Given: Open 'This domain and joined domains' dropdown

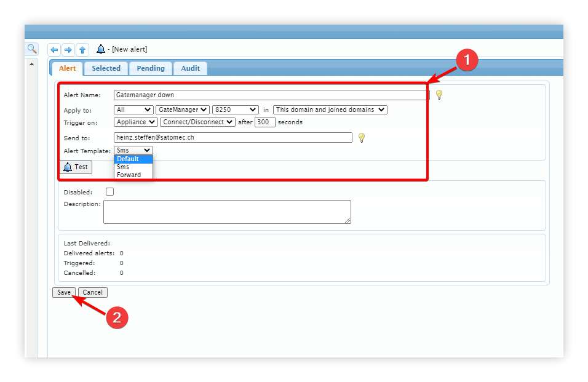Looking at the screenshot, I should tap(330, 110).
